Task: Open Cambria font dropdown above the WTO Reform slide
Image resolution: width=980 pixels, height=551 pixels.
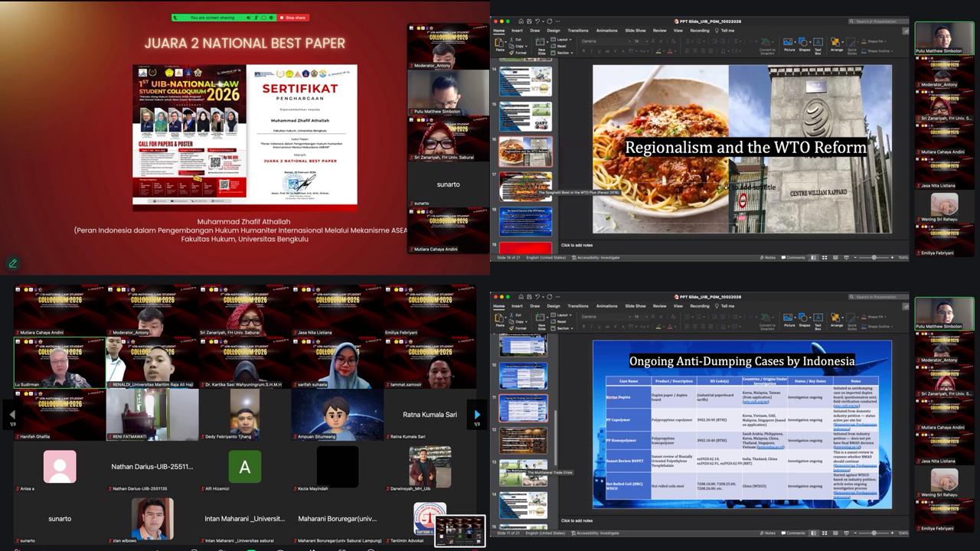Action: click(603, 41)
